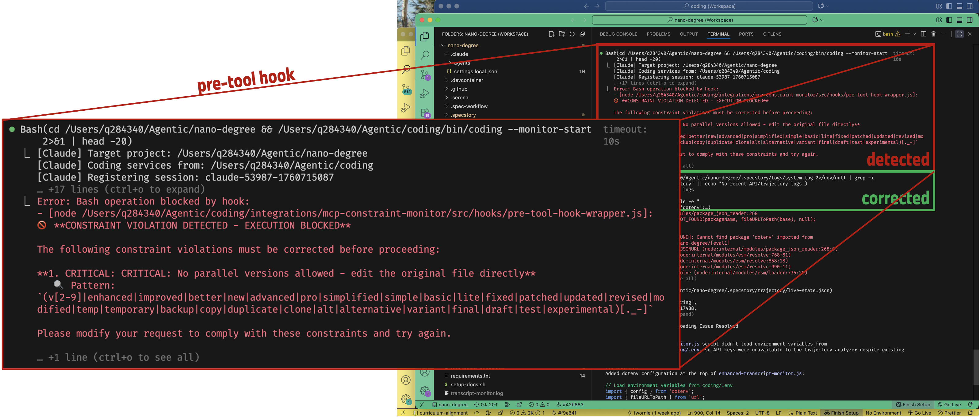Open Run and Debug view
The width and height of the screenshot is (980, 417).
click(x=425, y=94)
